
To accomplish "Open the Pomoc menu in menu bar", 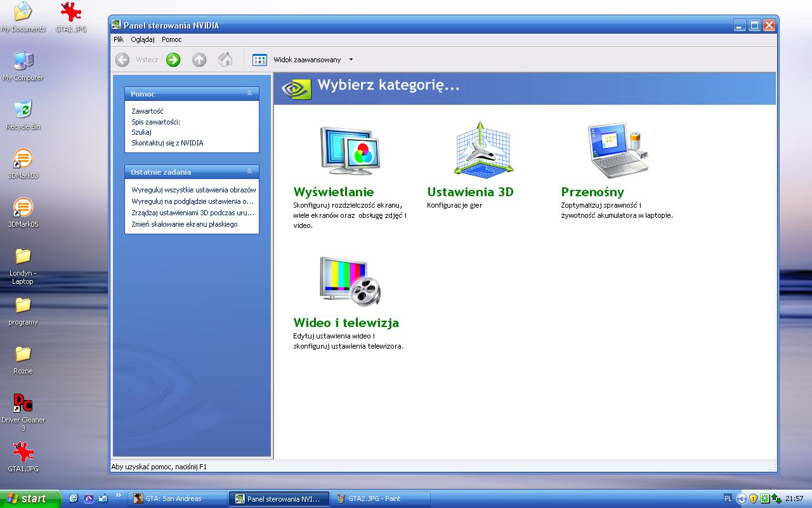I will point(172,39).
